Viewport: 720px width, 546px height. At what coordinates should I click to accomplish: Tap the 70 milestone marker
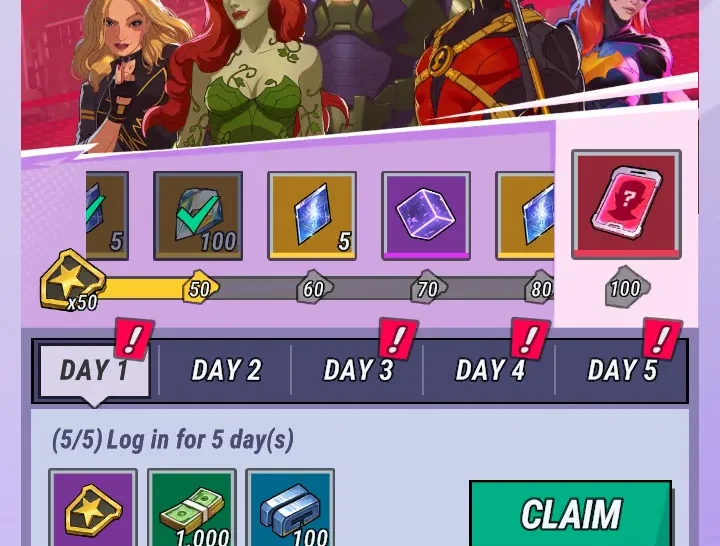(428, 288)
